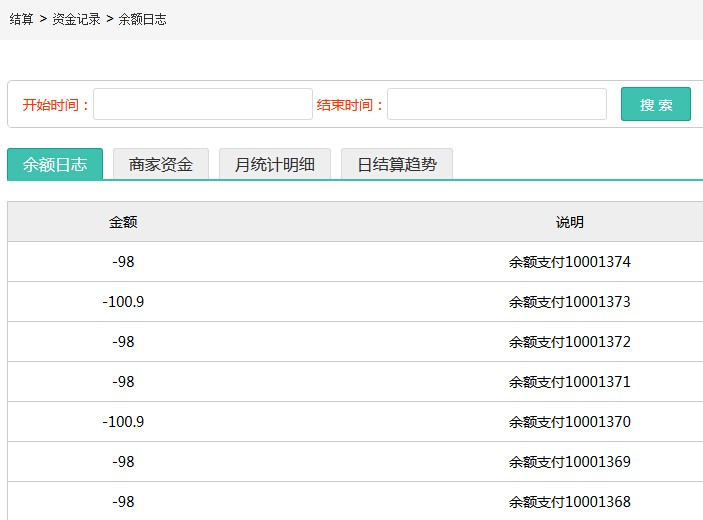703x520 pixels.
Task: Click the 余额日志 breadcrumb item
Action: tap(142, 19)
